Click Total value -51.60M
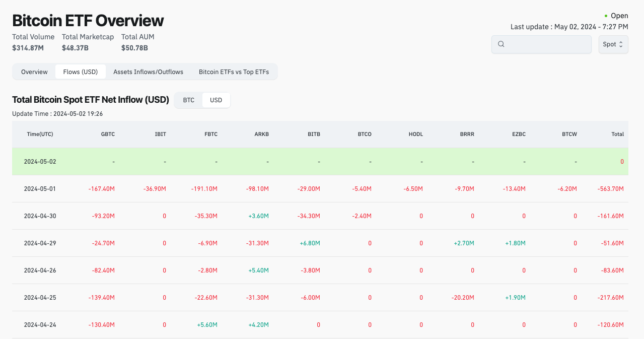 pos(612,243)
